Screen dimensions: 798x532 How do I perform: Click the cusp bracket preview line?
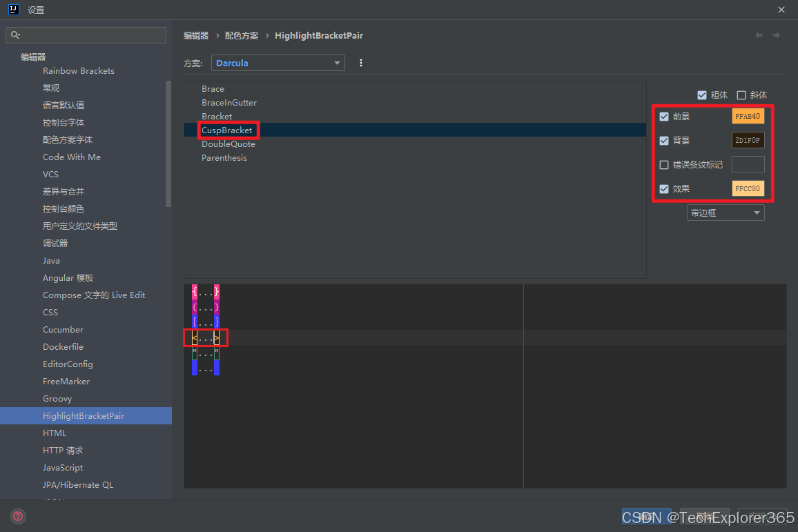click(x=206, y=337)
